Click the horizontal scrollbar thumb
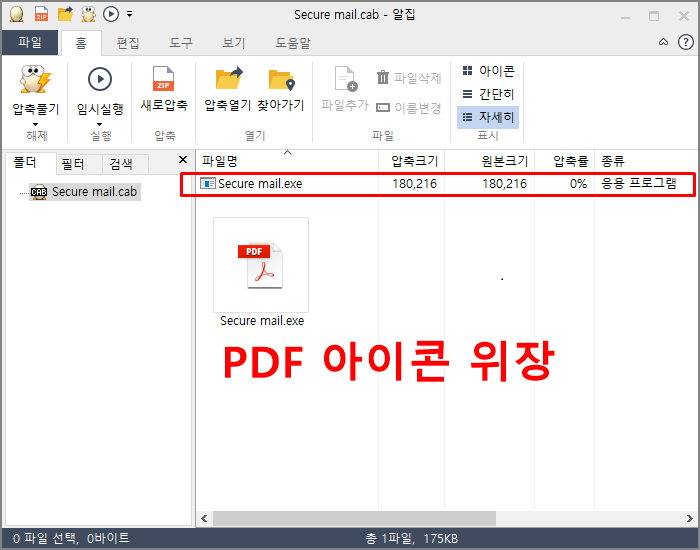This screenshot has width=700, height=550. pyautogui.click(x=354, y=518)
